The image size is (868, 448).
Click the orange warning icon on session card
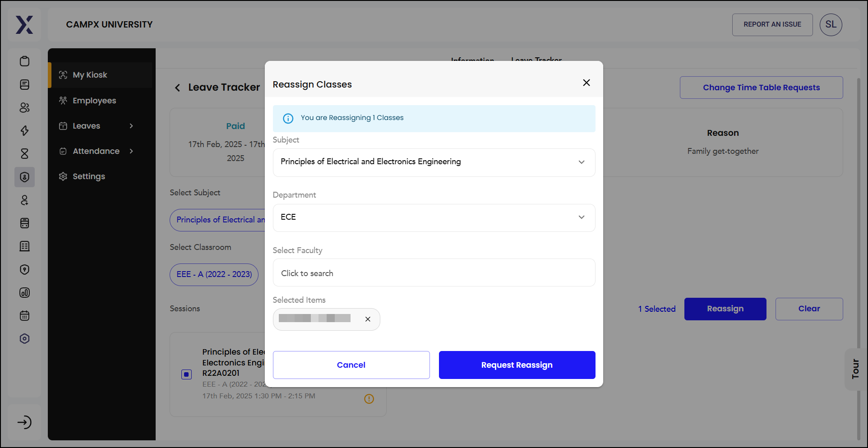pyautogui.click(x=369, y=399)
